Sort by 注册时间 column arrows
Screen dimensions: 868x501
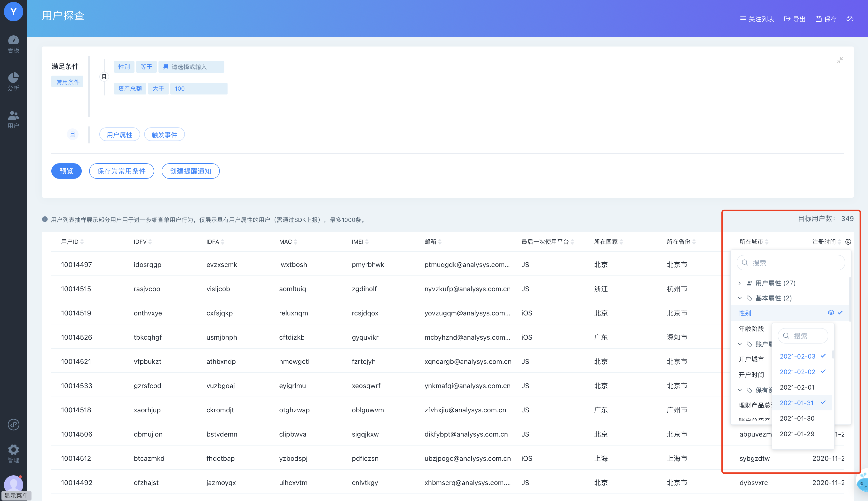tap(839, 242)
